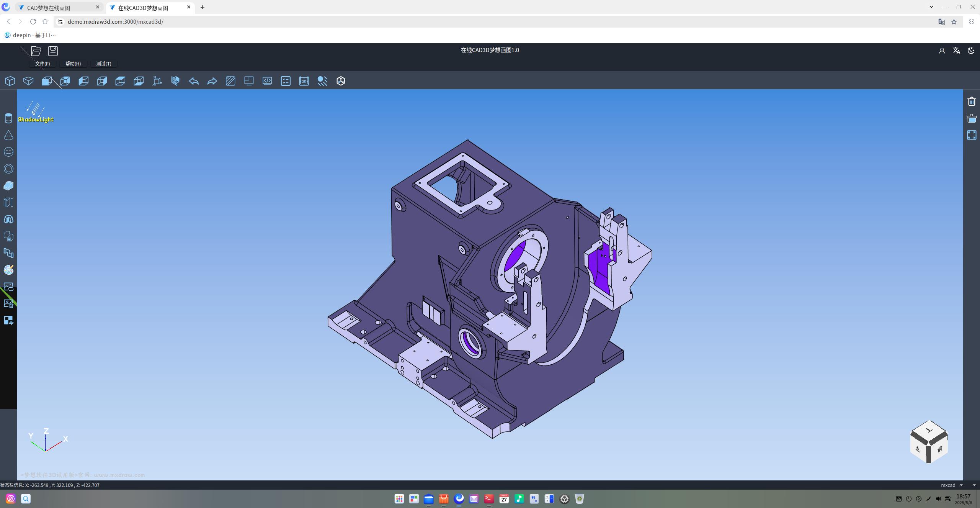Click the navigation view cube
The image size is (980, 508).
tap(929, 442)
